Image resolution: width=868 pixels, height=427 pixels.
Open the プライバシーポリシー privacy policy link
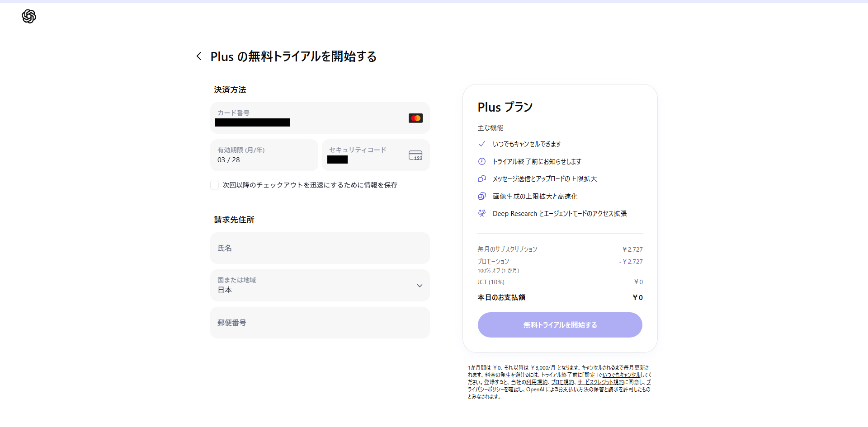(486, 389)
